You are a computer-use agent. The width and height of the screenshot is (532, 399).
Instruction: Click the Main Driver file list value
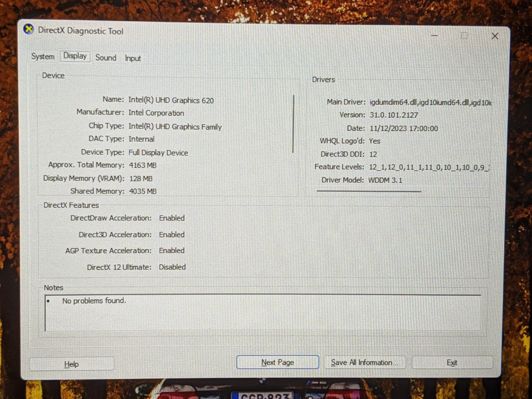click(x=430, y=102)
